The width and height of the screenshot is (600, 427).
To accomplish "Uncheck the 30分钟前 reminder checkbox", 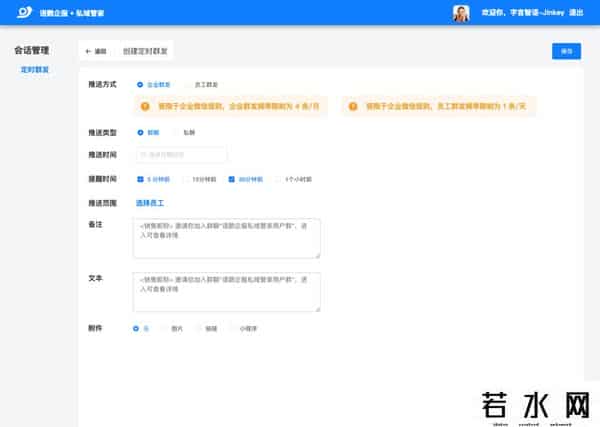I will (x=232, y=179).
